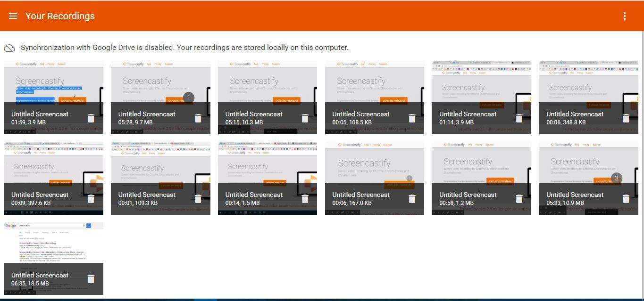Delete the 06:35, 18.5 MB recording
644x301 pixels.
(91, 279)
